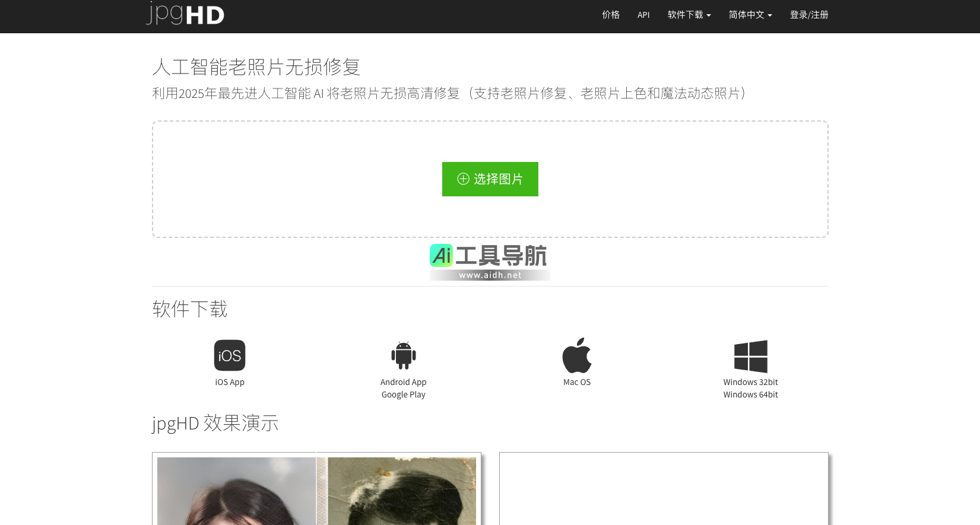Go to the API menu item
Screen dimensions: 980x525
coord(643,15)
